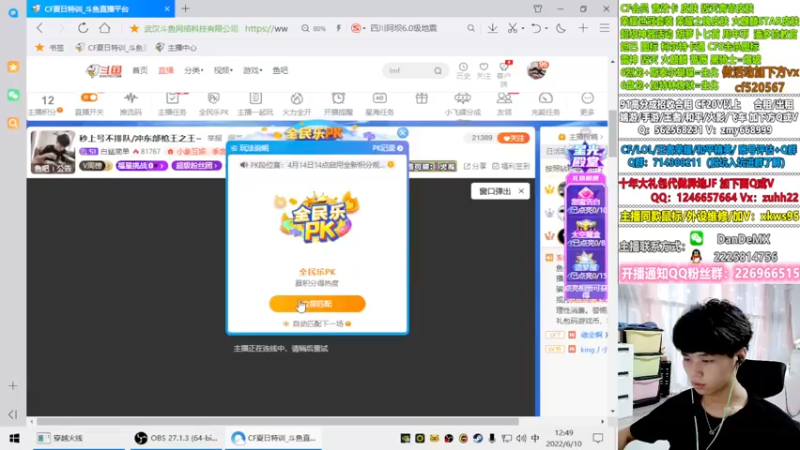The height and width of the screenshot is (450, 800).
Task: Dismiss the 窗口弹出 tooltip with X
Action: pyautogui.click(x=521, y=191)
